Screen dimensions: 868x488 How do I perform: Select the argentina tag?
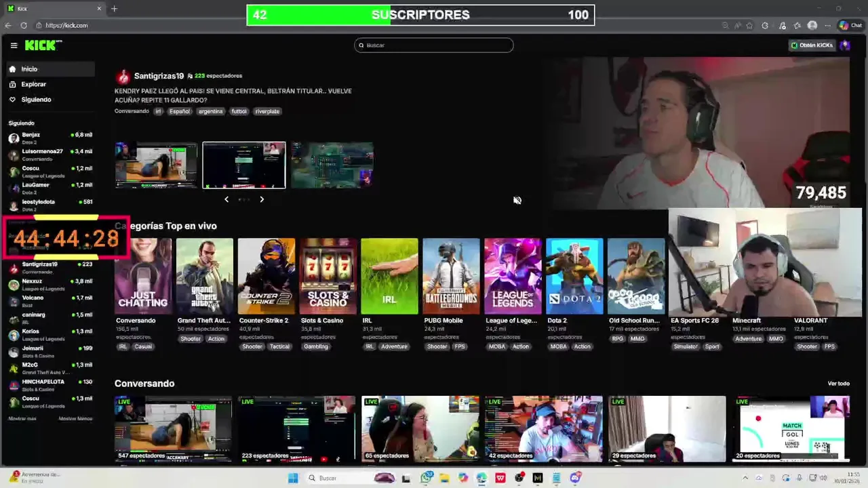pos(210,111)
